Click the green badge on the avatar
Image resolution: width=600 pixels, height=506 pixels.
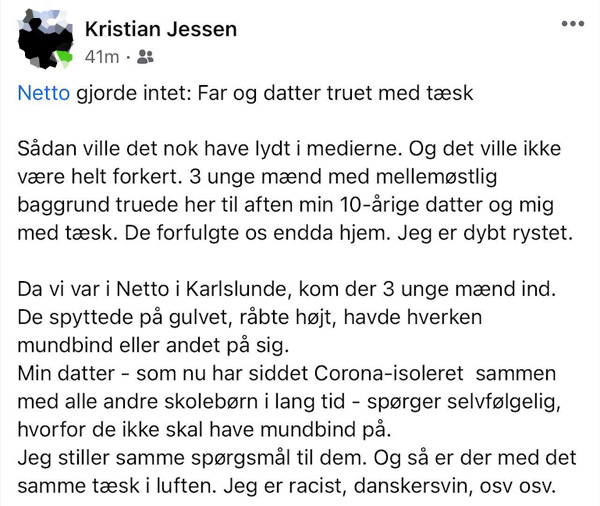coord(64,57)
